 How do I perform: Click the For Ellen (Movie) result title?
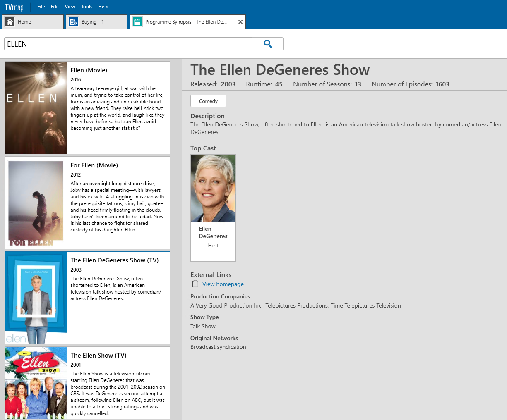click(94, 165)
